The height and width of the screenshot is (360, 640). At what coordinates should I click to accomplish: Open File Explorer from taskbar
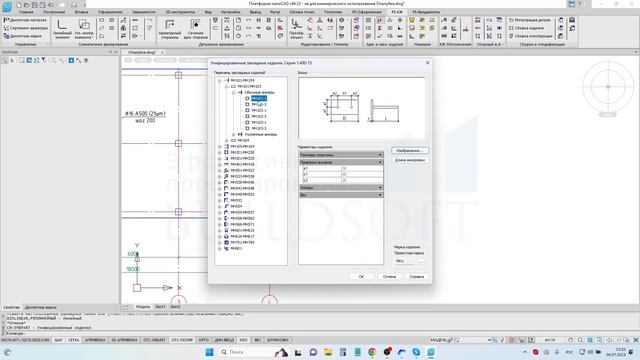[x=328, y=352]
